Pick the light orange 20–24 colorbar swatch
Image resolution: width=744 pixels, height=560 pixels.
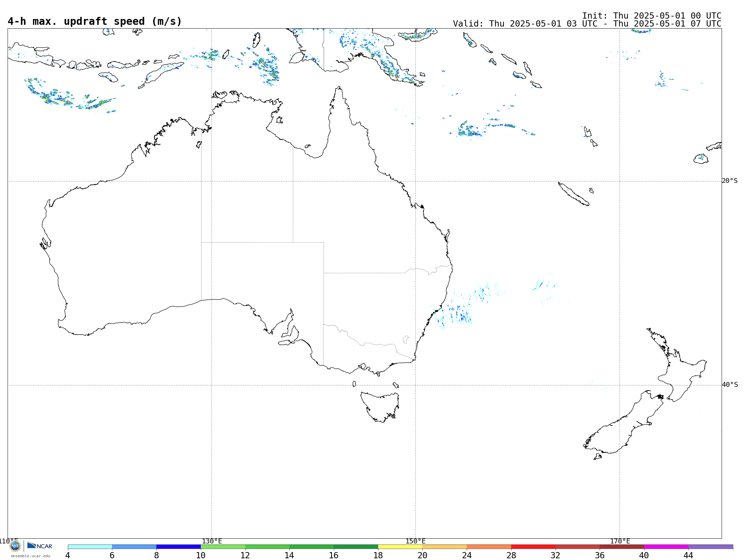tap(445, 547)
